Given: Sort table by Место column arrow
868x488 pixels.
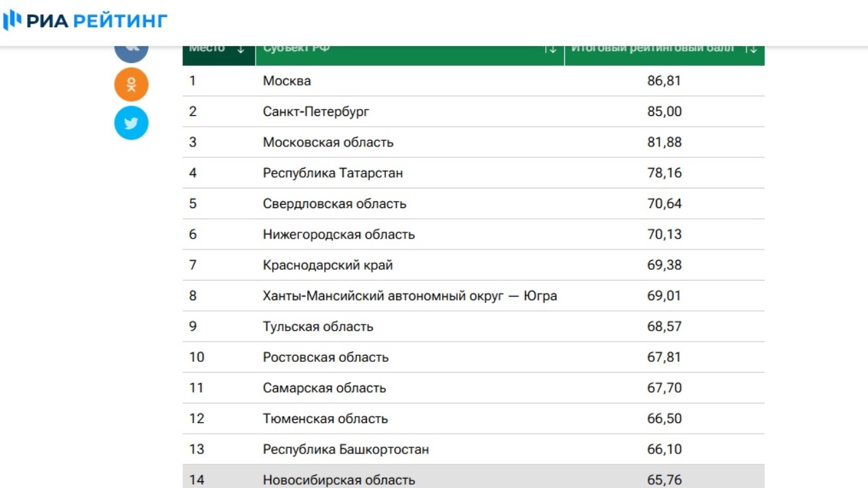Looking at the screenshot, I should pyautogui.click(x=241, y=49).
